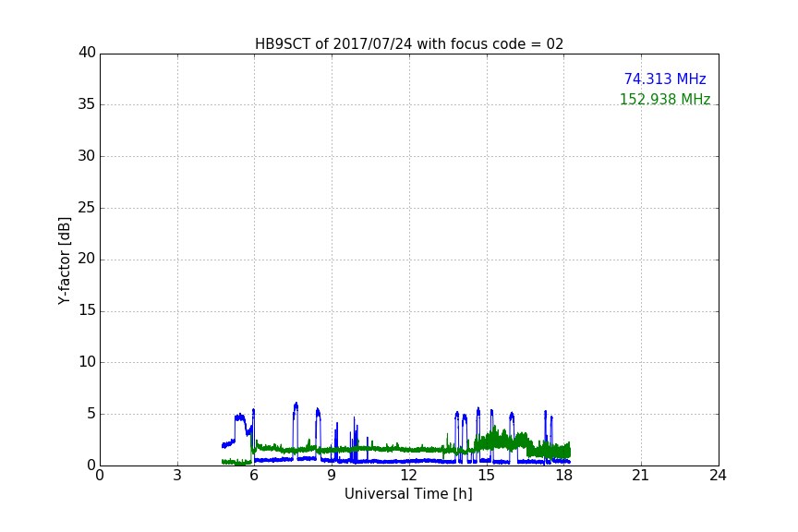Click the plot title 'HB9SCT of 2017/07/24 with focus code = 02'
This screenshot has height=532, width=798.
coord(408,44)
